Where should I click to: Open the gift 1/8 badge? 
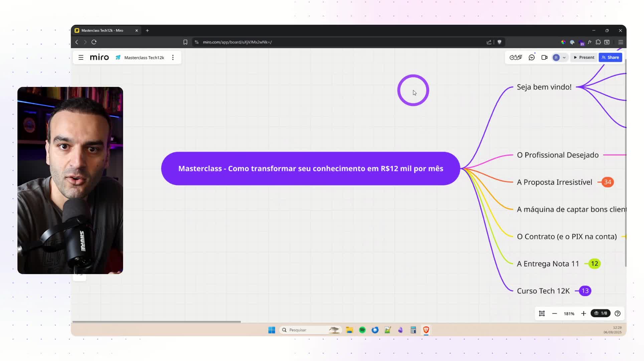pos(600,313)
